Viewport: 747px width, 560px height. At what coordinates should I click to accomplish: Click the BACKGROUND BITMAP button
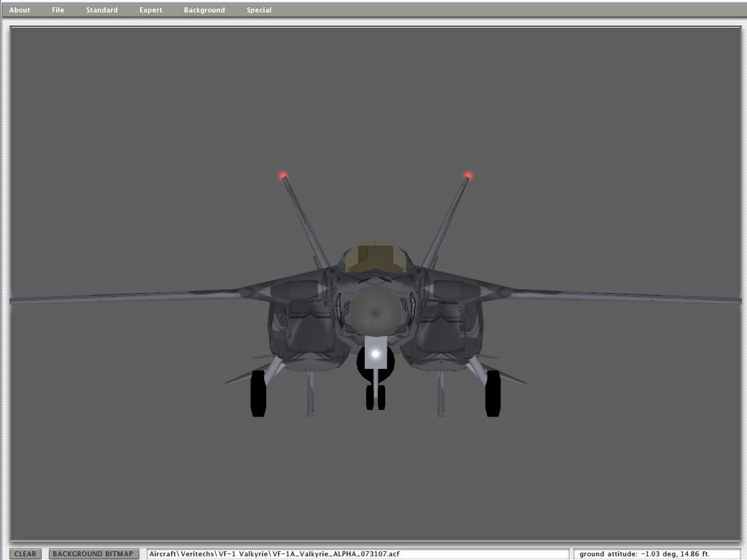tap(93, 554)
